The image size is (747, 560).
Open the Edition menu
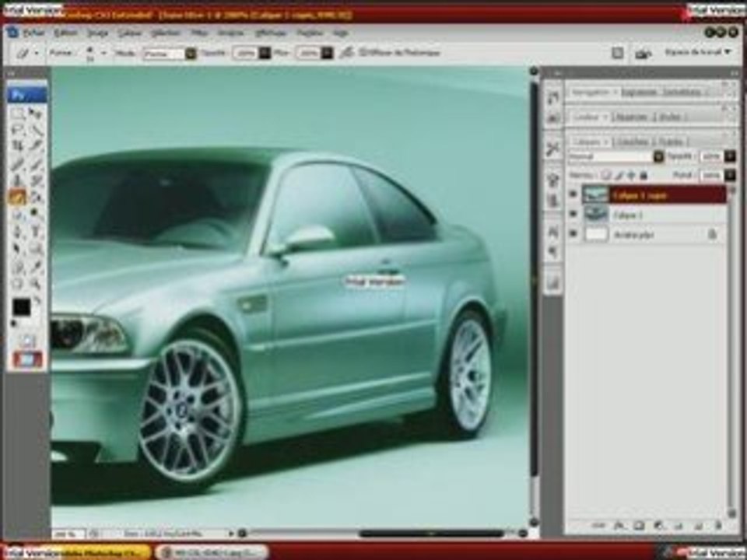pos(65,33)
